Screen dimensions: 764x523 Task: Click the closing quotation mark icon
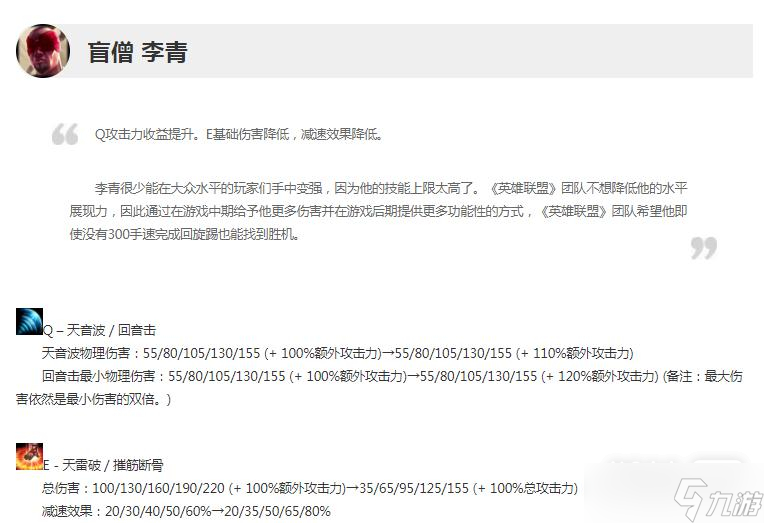(x=704, y=248)
